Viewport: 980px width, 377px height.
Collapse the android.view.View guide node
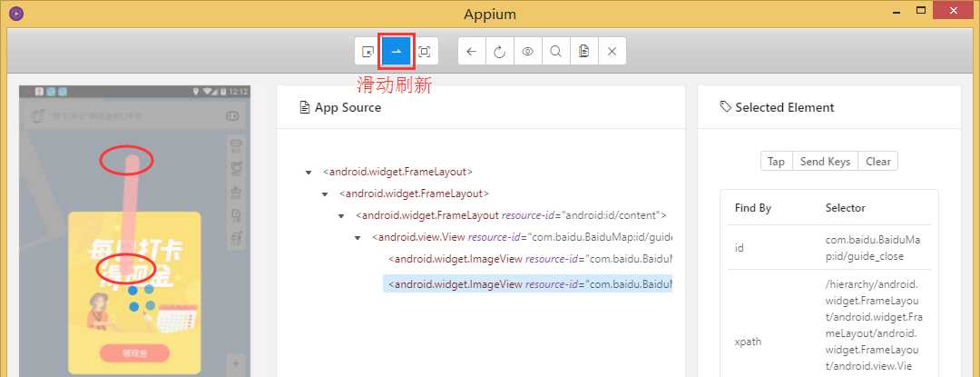[x=358, y=238]
